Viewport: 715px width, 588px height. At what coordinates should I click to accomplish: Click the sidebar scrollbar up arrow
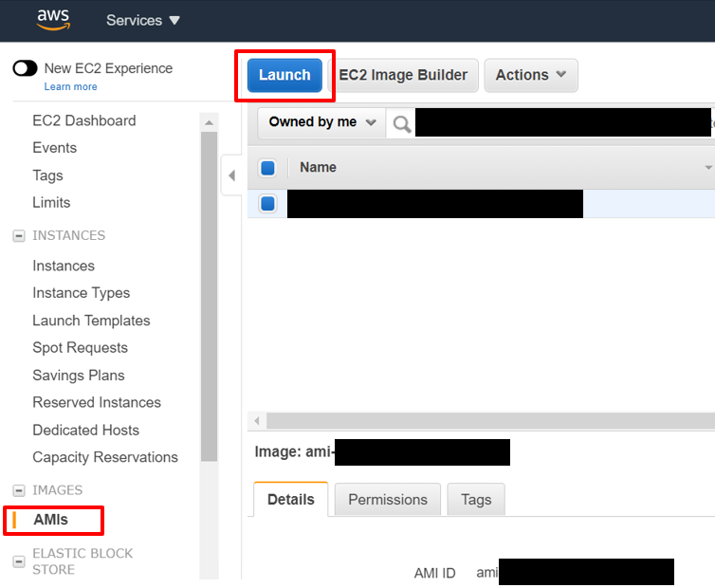point(210,122)
